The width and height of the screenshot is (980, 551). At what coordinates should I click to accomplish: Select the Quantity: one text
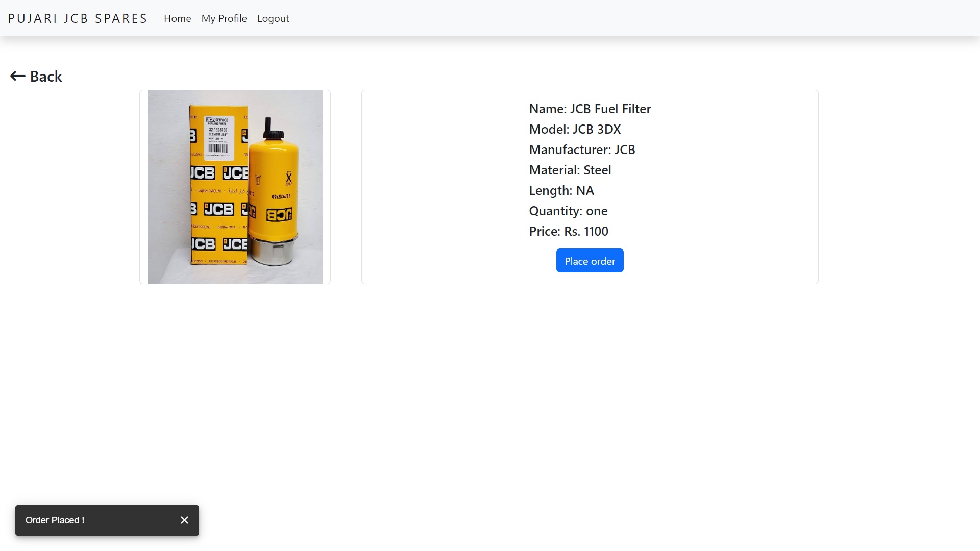click(568, 211)
